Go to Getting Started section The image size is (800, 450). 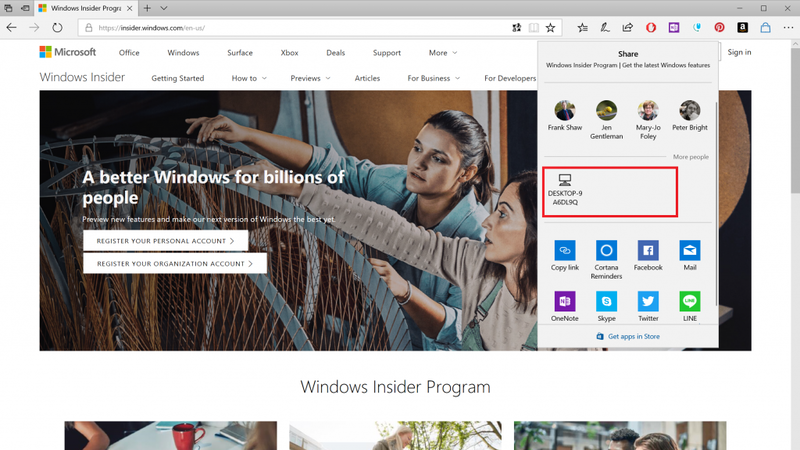click(177, 78)
